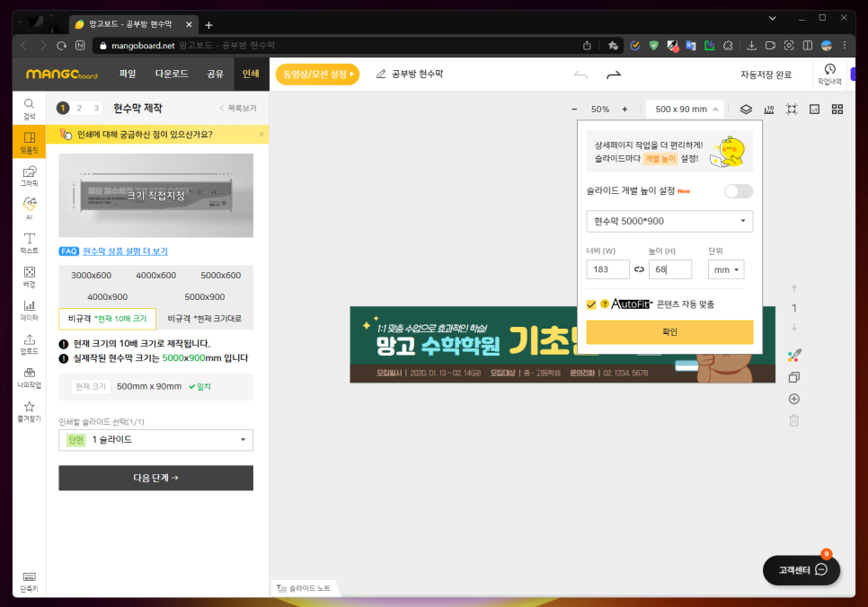Select 비규격 현재 크기대로 option
The width and height of the screenshot is (868, 607).
coord(204,319)
